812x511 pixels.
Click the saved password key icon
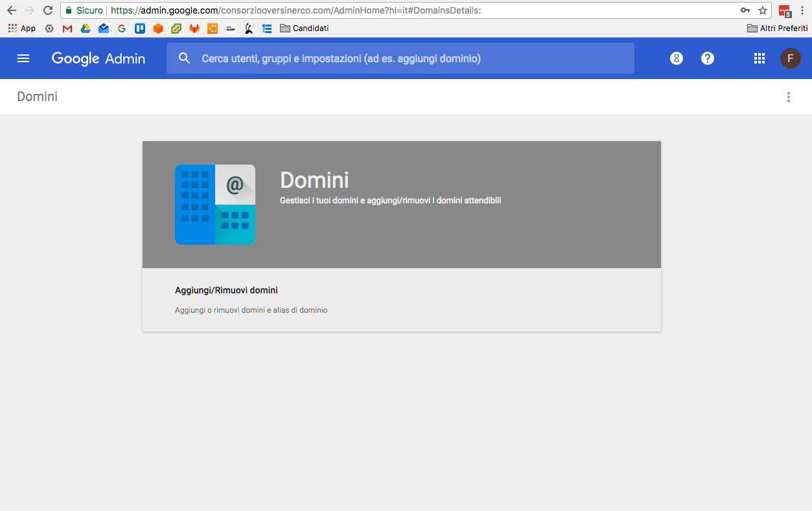point(745,10)
